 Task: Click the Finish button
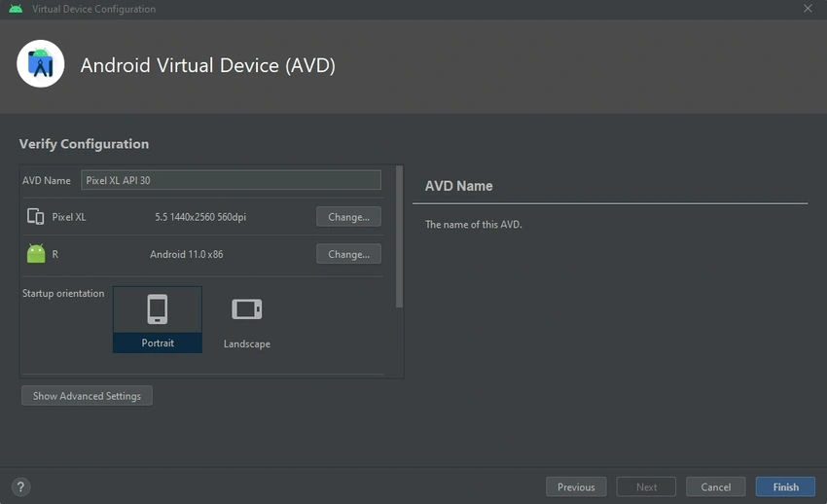(785, 486)
